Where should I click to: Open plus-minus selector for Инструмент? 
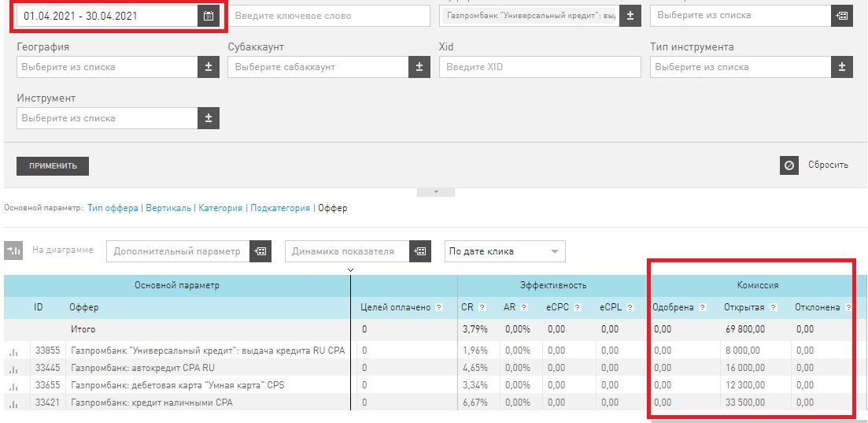pos(209,118)
